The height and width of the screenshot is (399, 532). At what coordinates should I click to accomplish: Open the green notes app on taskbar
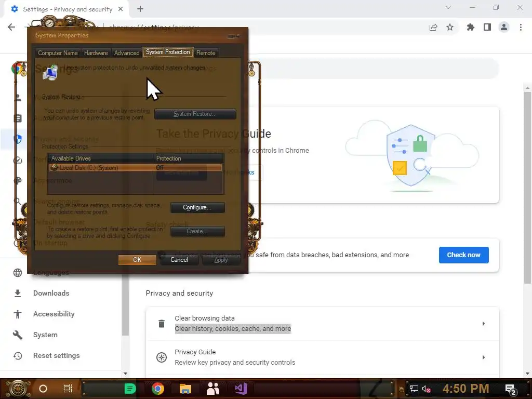pyautogui.click(x=130, y=389)
